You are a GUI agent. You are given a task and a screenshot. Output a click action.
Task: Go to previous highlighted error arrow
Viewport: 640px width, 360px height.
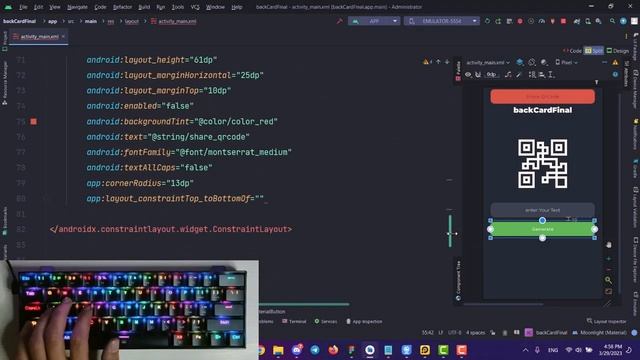click(x=438, y=62)
